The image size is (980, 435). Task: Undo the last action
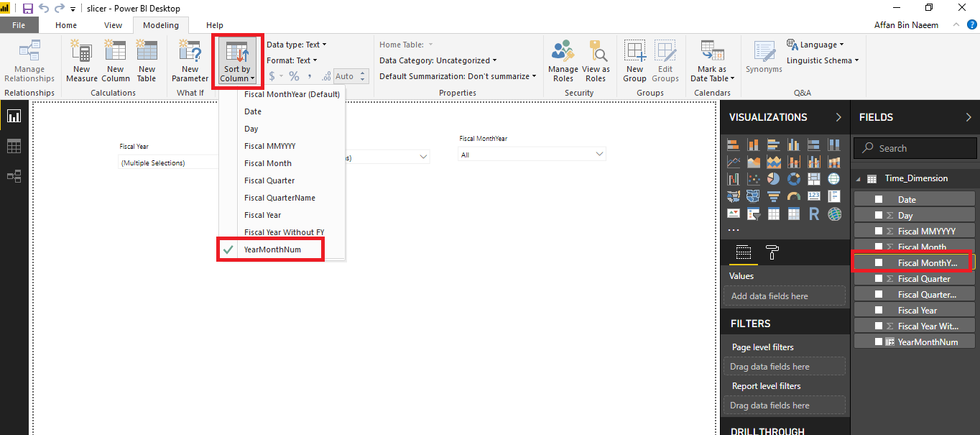click(44, 9)
